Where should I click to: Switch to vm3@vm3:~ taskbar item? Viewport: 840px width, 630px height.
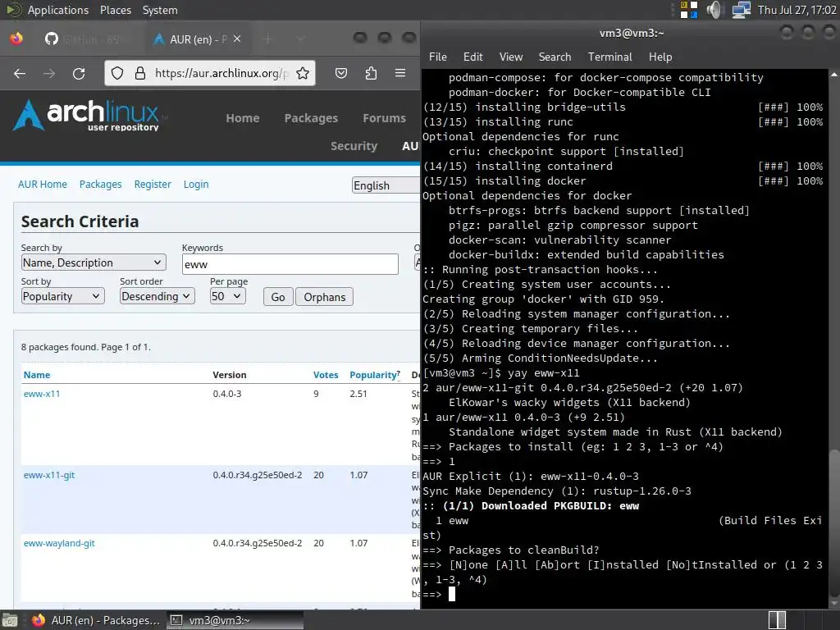pos(234,620)
